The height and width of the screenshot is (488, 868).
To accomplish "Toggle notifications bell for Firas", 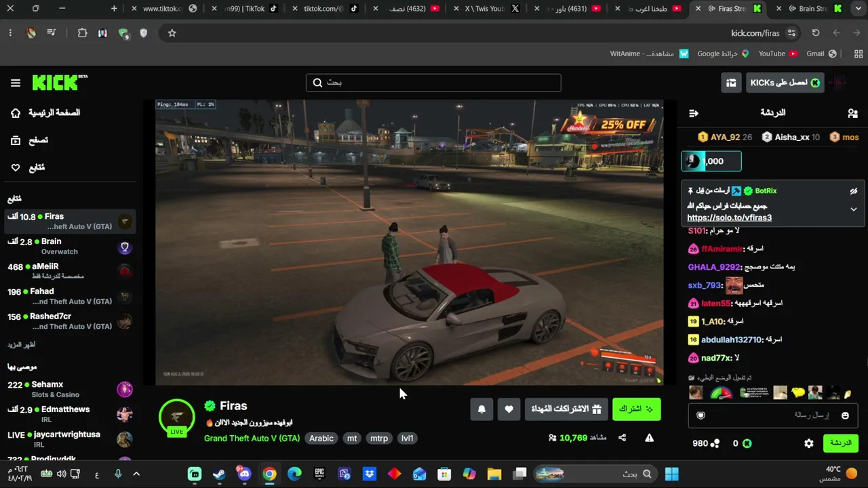I will point(481,409).
